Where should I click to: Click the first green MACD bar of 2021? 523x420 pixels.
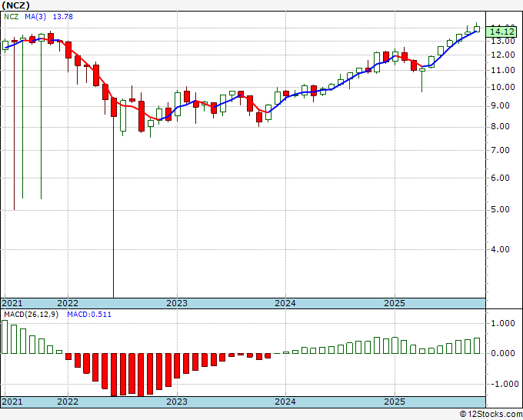[5, 337]
